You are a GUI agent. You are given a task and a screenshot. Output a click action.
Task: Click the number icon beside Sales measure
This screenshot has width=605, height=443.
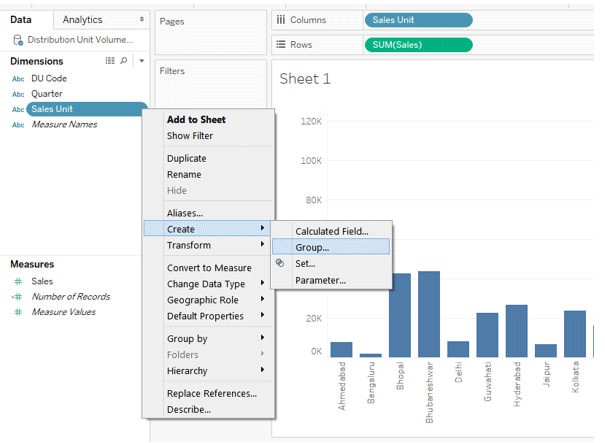pos(17,282)
